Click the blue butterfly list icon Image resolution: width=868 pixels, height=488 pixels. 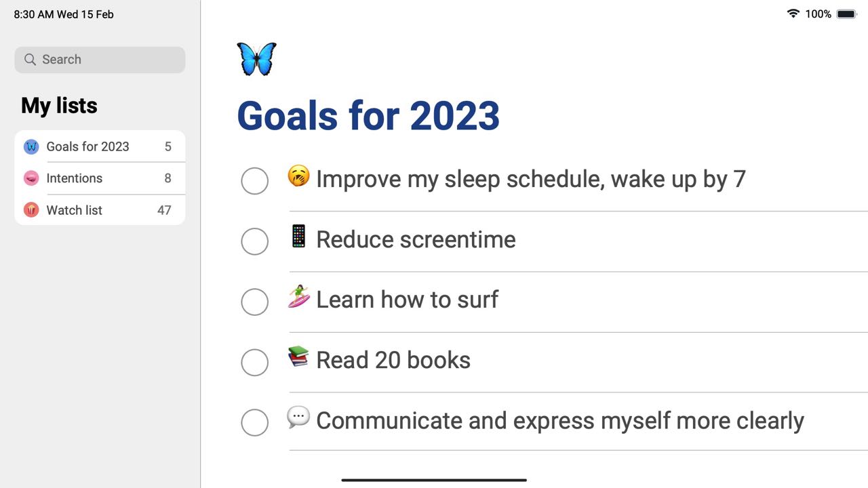(x=256, y=59)
